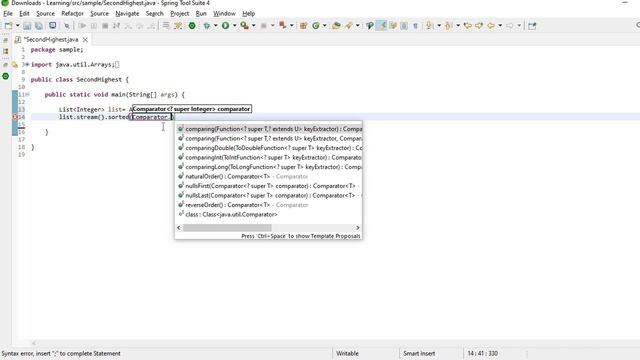This screenshot has height=360, width=640.
Task: Select the naturalOrder() proposal
Action: pyautogui.click(x=269, y=176)
